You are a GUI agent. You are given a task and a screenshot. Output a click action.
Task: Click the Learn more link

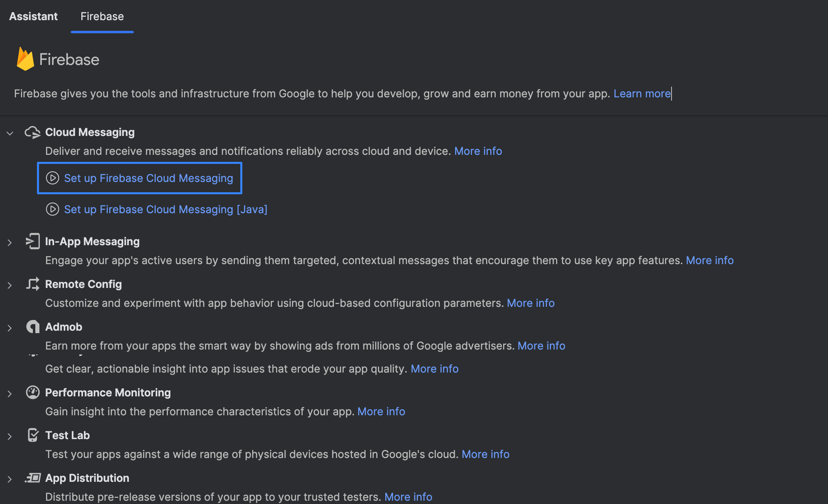point(642,94)
